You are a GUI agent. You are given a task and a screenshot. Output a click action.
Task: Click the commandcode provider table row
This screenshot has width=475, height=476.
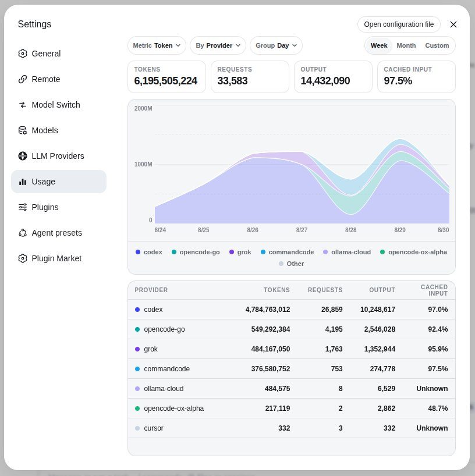(292, 368)
